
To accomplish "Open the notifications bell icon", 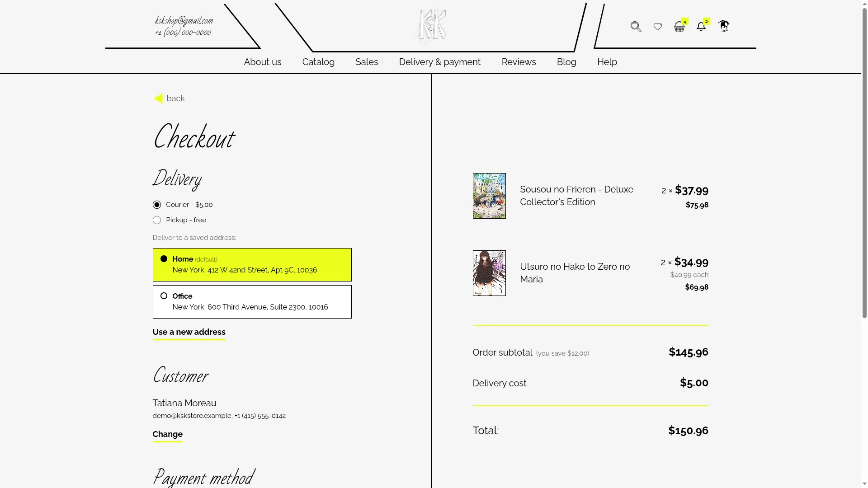I will [x=701, y=27].
